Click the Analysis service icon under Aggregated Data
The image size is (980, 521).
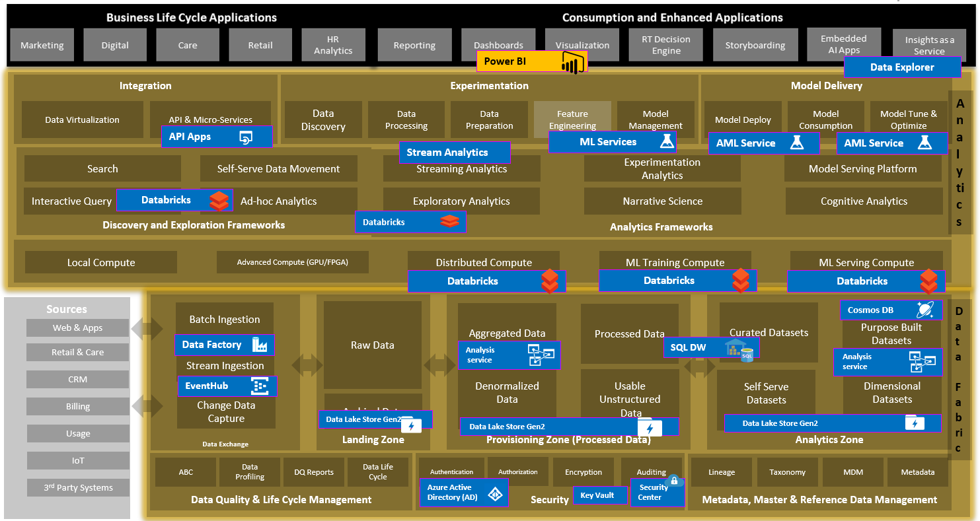pos(542,355)
